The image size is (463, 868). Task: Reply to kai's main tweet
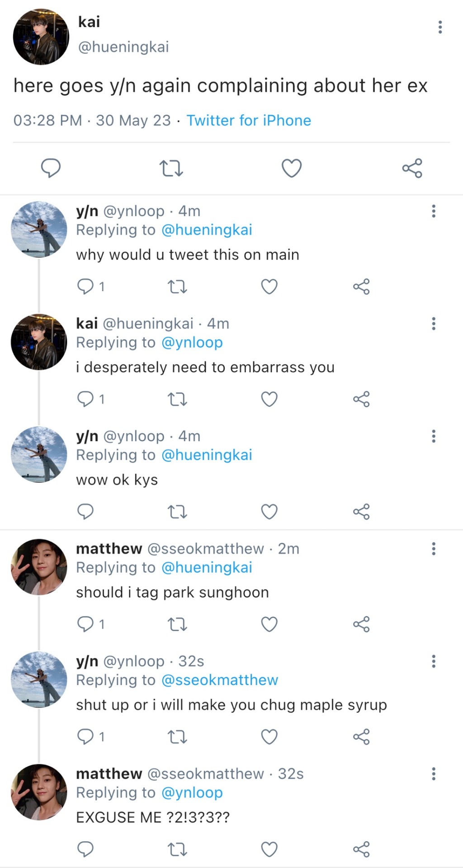point(51,168)
